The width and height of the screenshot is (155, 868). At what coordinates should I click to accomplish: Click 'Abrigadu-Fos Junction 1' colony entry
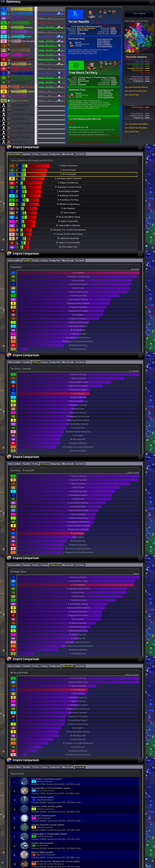coord(75,864)
